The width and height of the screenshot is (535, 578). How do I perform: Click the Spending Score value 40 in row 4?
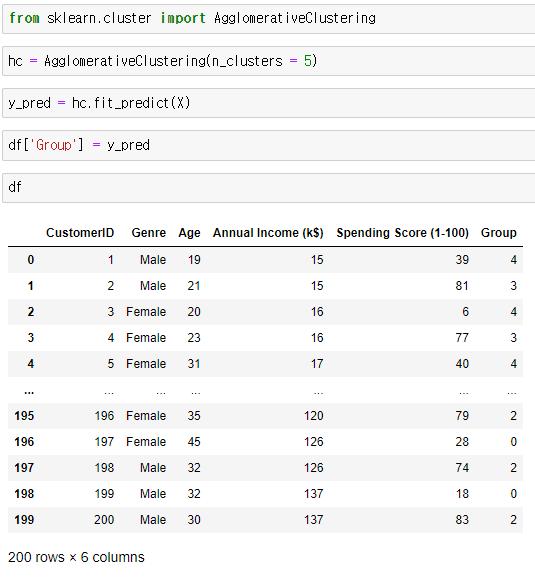462,364
